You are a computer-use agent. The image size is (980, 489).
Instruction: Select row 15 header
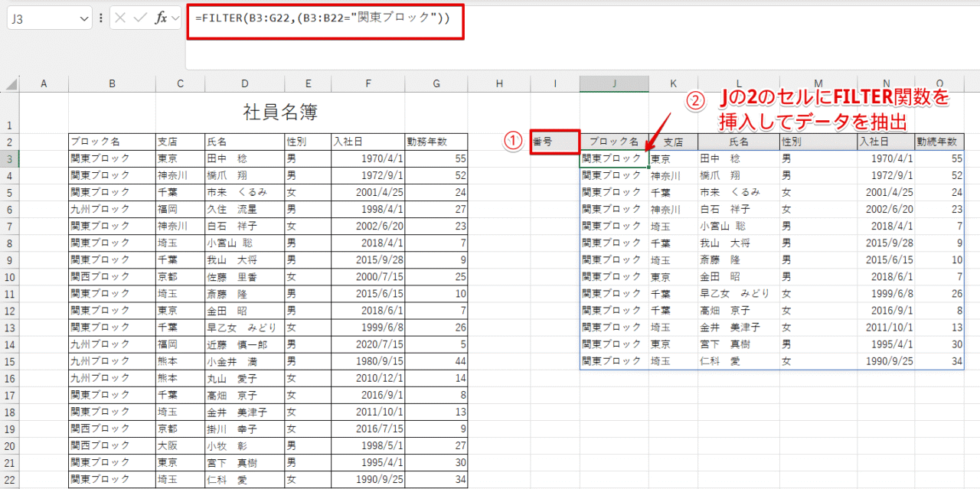click(9, 360)
